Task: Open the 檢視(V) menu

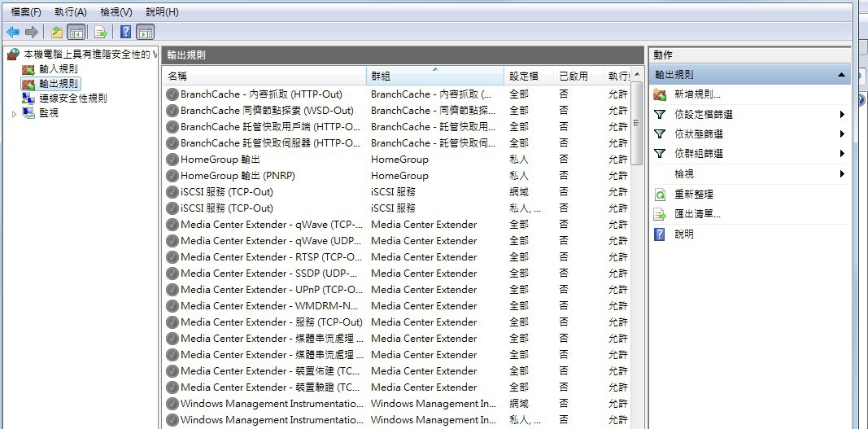Action: point(116,11)
